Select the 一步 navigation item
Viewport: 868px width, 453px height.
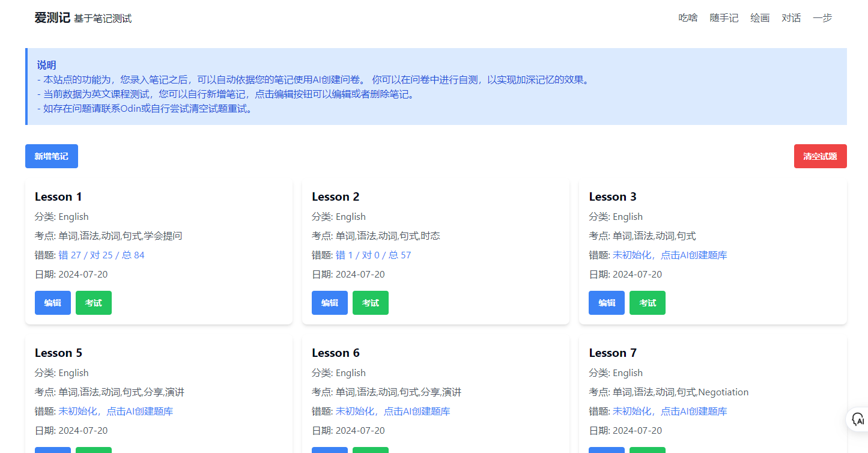point(822,18)
